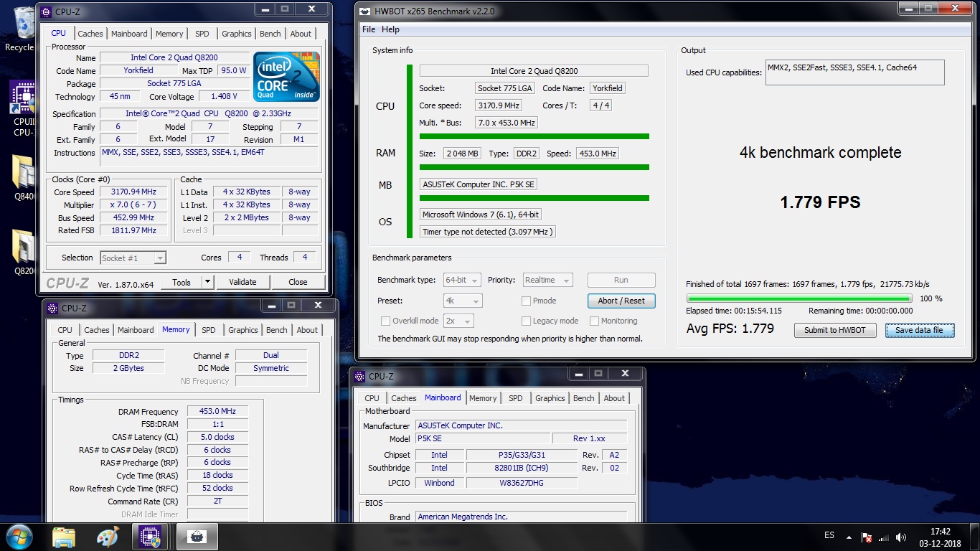This screenshot has height=551, width=980.
Task: Open Priority Realtime dropdown
Action: point(547,280)
